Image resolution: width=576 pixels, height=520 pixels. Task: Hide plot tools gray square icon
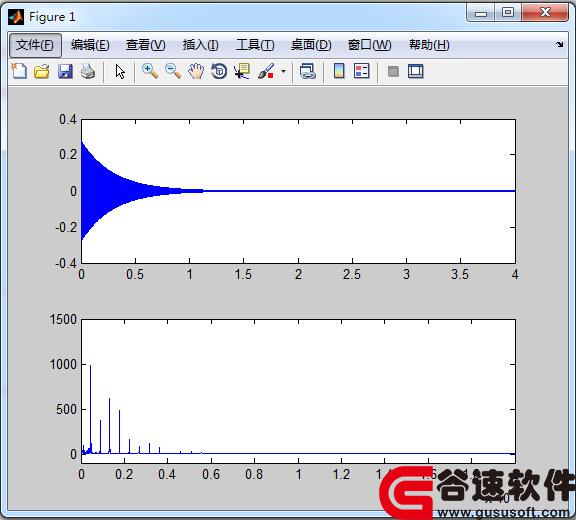coord(393,71)
